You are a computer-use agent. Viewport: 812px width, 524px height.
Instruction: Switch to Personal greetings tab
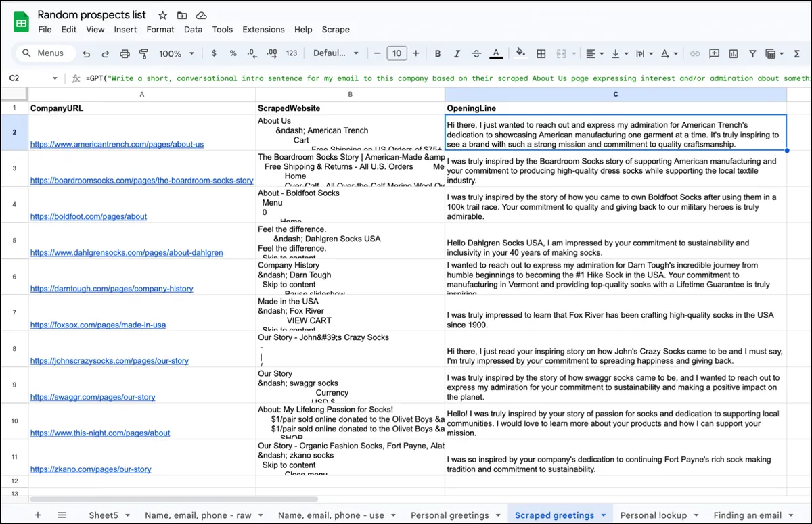(x=450, y=515)
